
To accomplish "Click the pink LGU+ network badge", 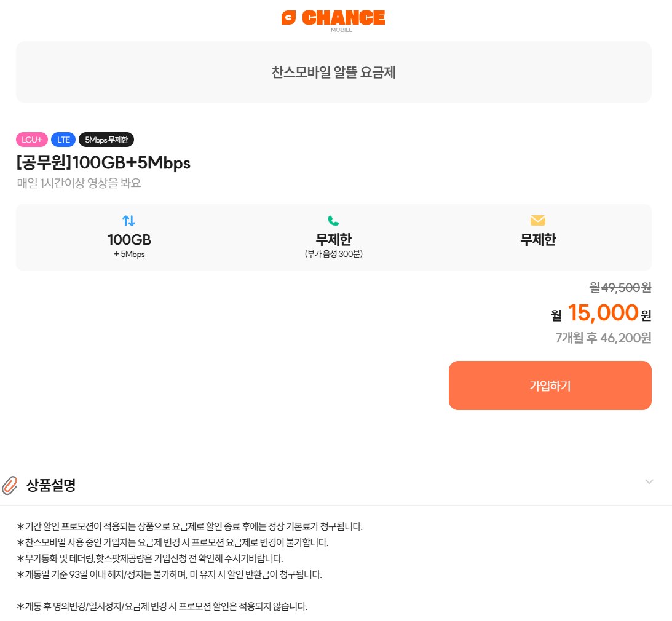I will (x=31, y=140).
